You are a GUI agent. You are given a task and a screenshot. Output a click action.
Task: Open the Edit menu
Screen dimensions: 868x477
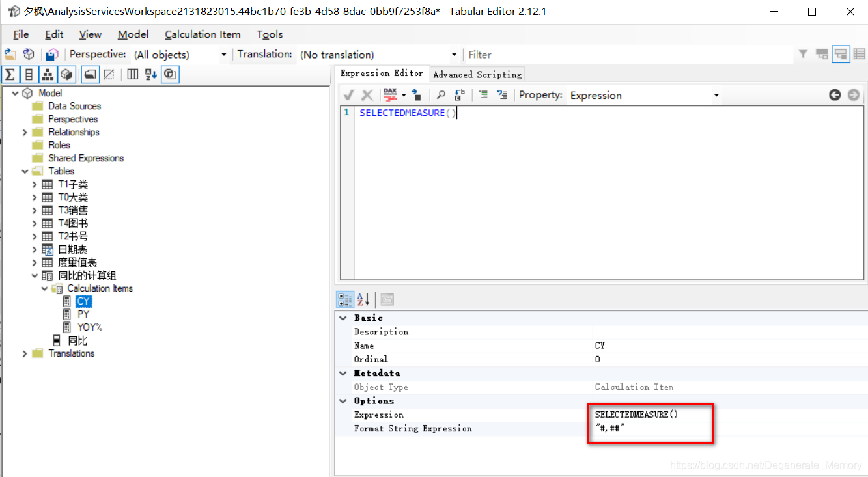tap(54, 34)
